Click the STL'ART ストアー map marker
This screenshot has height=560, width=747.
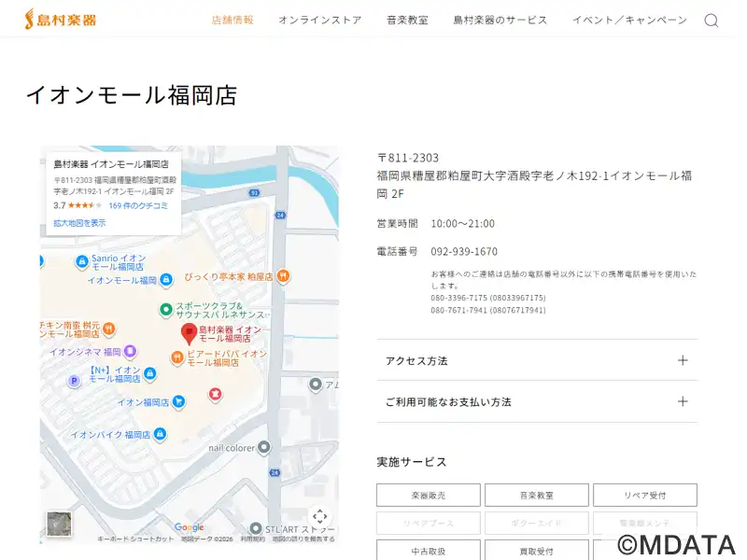(x=256, y=529)
